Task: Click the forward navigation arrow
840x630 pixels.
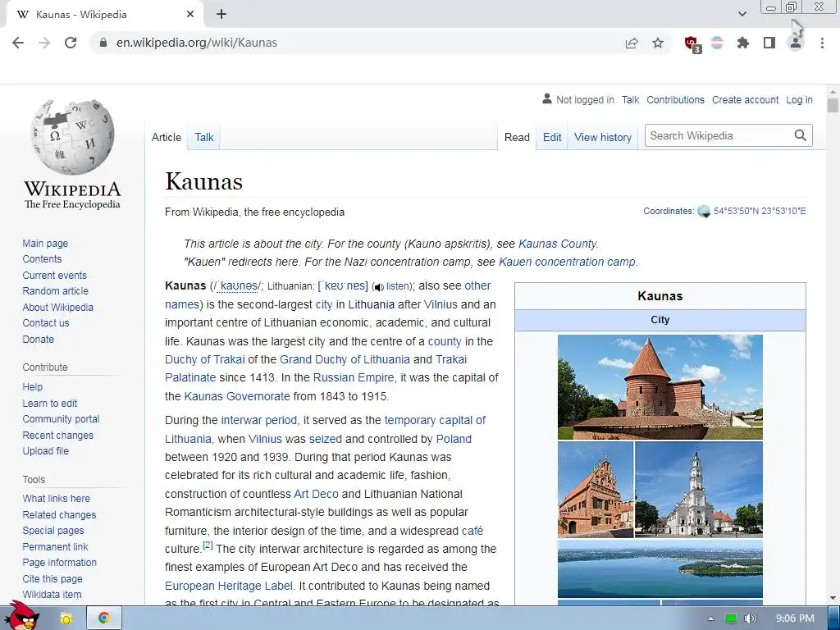Action: tap(44, 43)
